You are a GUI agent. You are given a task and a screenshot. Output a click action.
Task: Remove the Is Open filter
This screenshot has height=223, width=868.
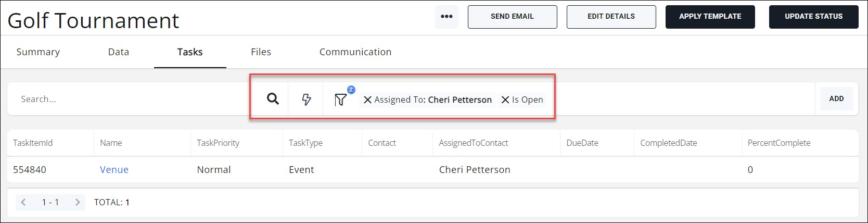click(x=505, y=100)
